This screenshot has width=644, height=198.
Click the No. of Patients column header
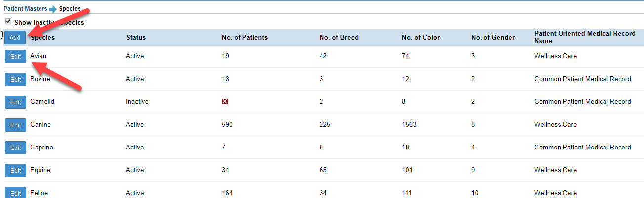pyautogui.click(x=245, y=37)
